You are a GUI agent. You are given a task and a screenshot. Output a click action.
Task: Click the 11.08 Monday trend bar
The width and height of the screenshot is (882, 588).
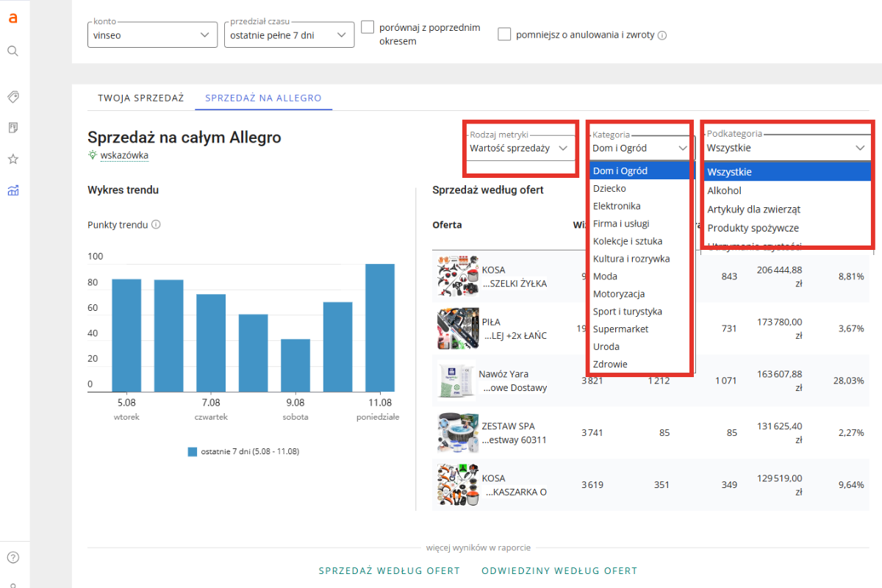(x=380, y=326)
